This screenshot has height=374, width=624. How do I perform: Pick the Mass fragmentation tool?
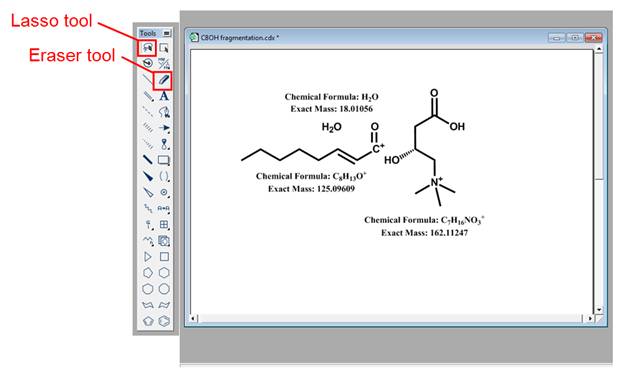click(164, 64)
